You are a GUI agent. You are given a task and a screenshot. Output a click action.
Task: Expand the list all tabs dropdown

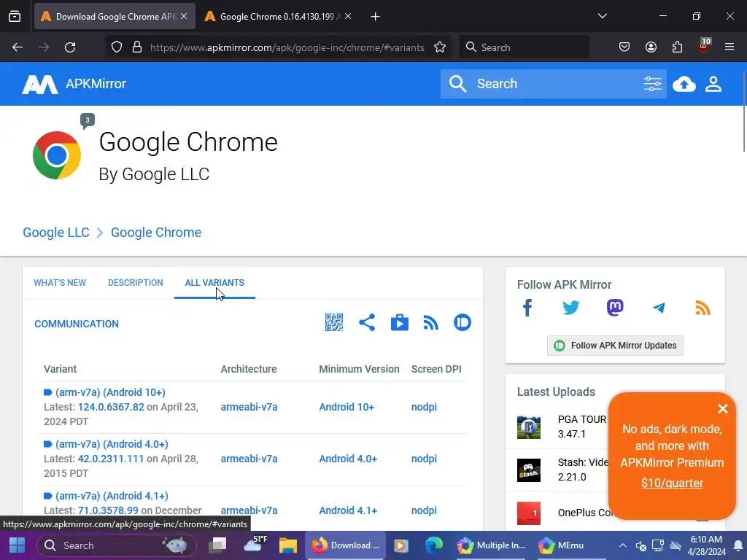click(602, 16)
